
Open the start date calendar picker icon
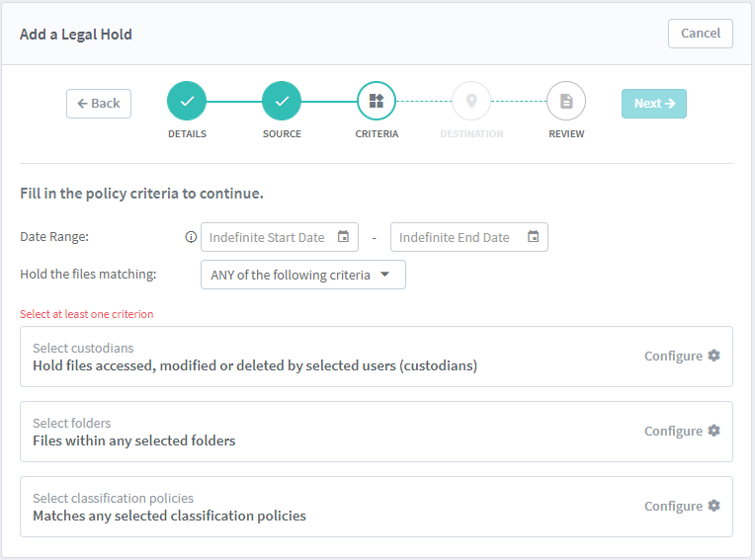(x=343, y=236)
